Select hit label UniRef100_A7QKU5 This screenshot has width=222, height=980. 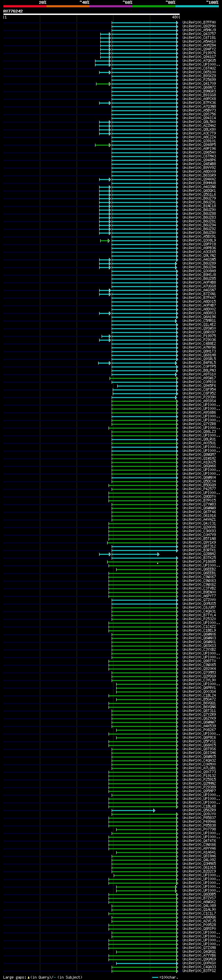click(199, 60)
